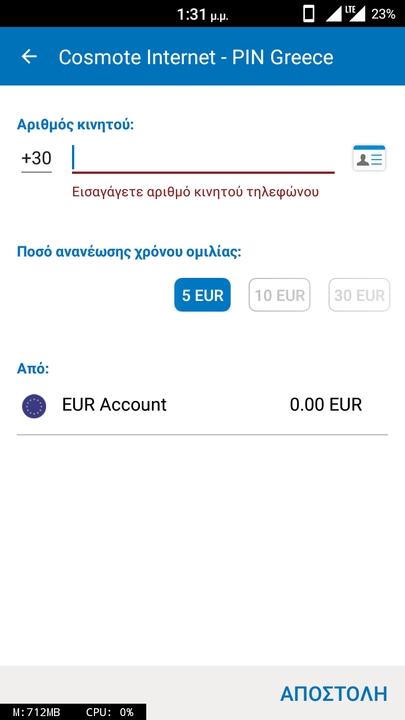The image size is (405, 720).
Task: Choose the 10 EUR top-up amount
Action: click(280, 295)
